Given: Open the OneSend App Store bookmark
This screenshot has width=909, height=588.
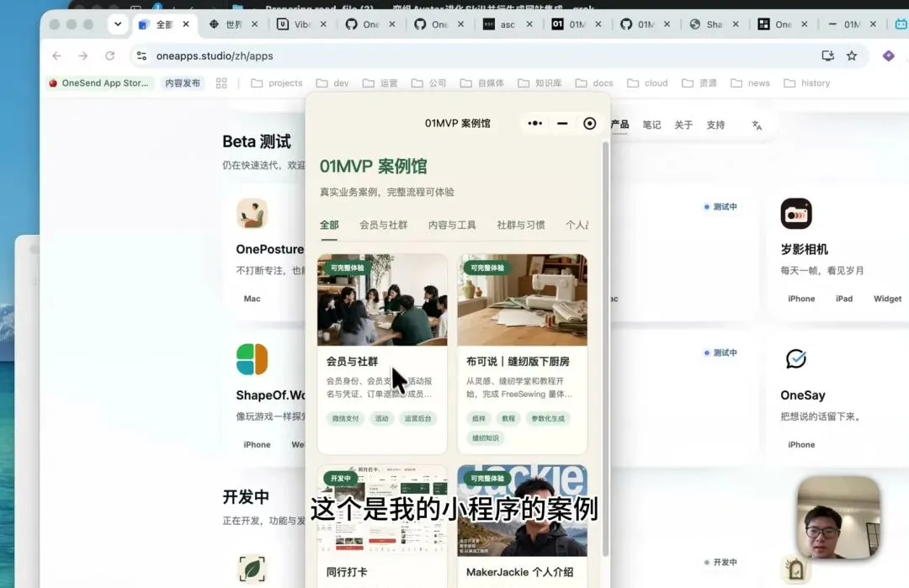Looking at the screenshot, I should coord(99,82).
